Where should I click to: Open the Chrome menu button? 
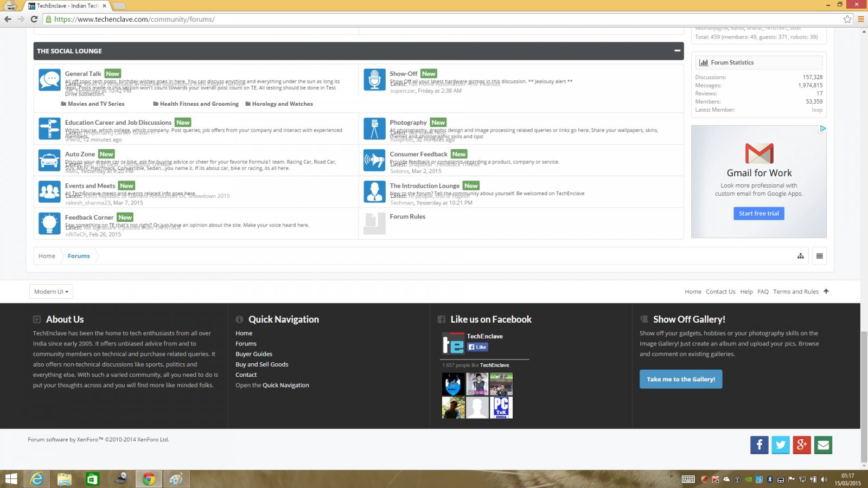[860, 19]
